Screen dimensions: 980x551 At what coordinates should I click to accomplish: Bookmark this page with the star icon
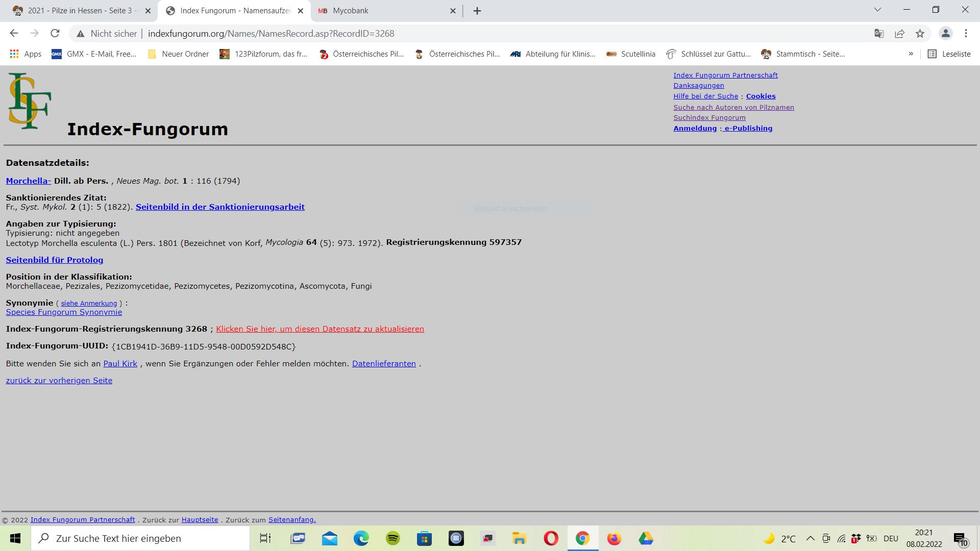point(920,34)
